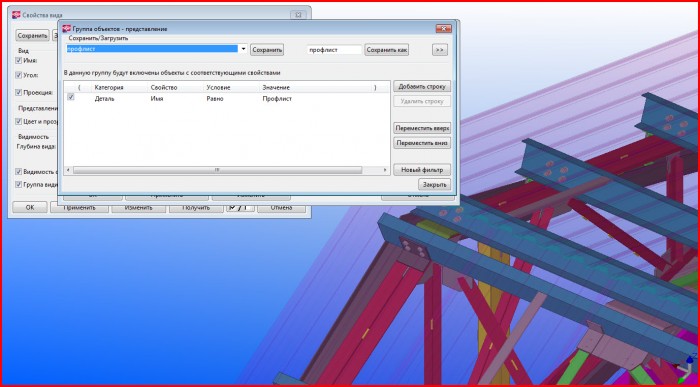This screenshot has width=700, height=387.
Task: Click the Значение column header
Action: click(x=276, y=87)
